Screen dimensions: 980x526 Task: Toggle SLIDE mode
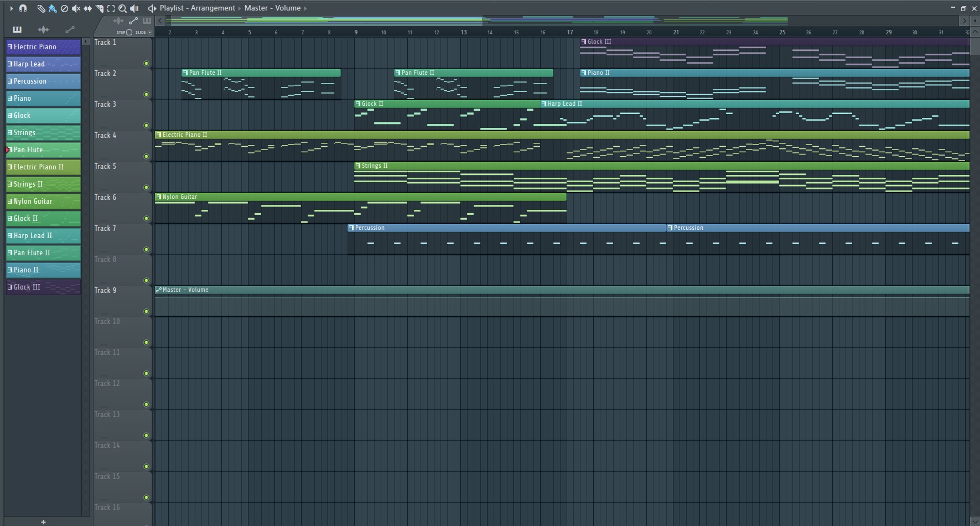coord(143,32)
